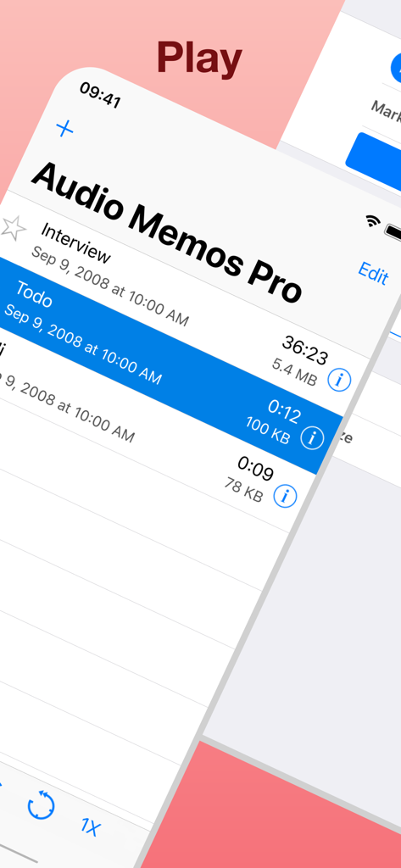This screenshot has width=401, height=868.
Task: Tap the blue button in the background screen
Action: point(374,163)
